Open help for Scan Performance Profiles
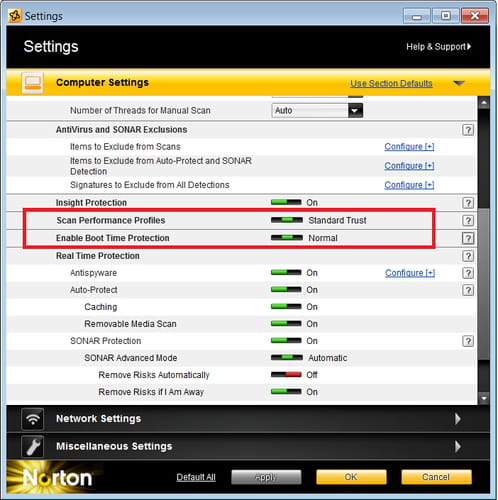The width and height of the screenshot is (498, 500). click(468, 220)
